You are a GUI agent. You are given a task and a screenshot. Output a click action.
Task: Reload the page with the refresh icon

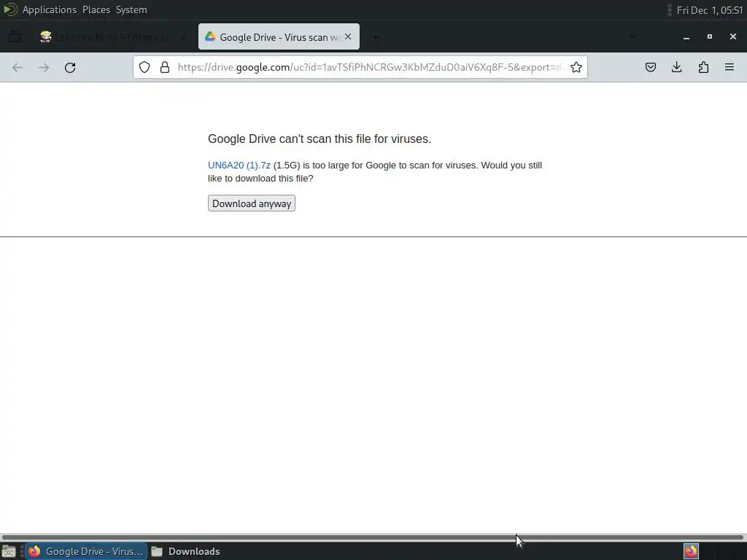coord(70,68)
